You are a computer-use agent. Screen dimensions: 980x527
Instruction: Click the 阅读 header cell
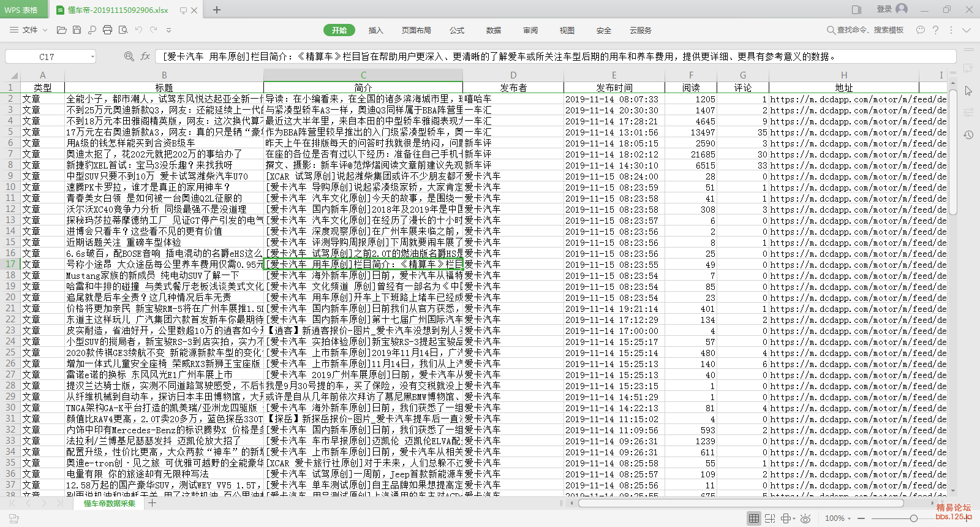691,88
